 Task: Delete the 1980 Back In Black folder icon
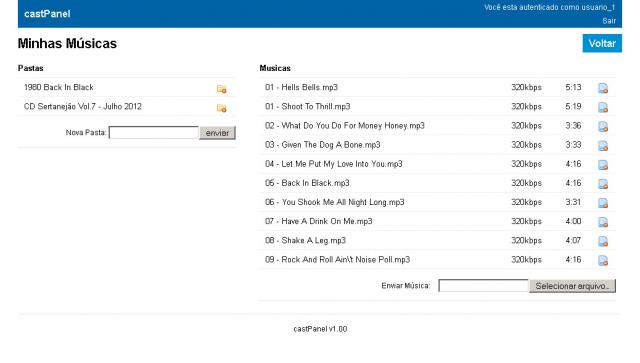tap(222, 89)
